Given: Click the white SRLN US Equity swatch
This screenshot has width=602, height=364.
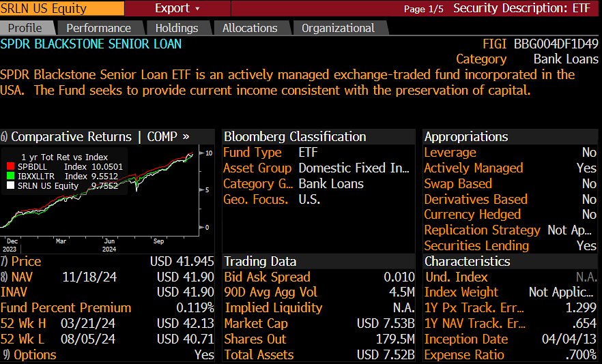Looking at the screenshot, I should click(x=10, y=186).
